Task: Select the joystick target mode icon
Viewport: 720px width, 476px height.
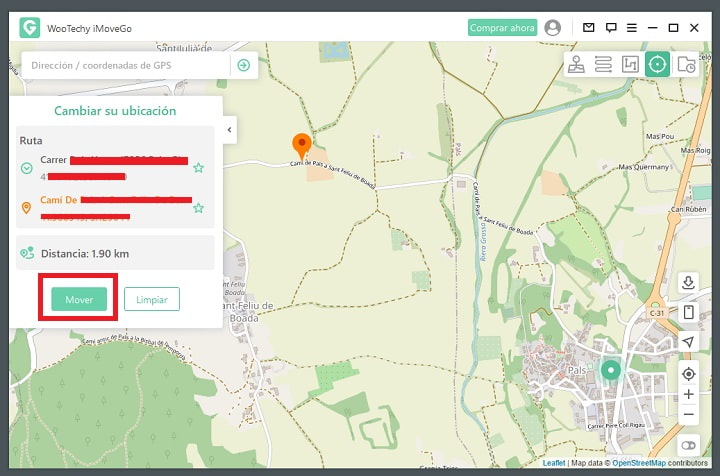Action: 657,64
